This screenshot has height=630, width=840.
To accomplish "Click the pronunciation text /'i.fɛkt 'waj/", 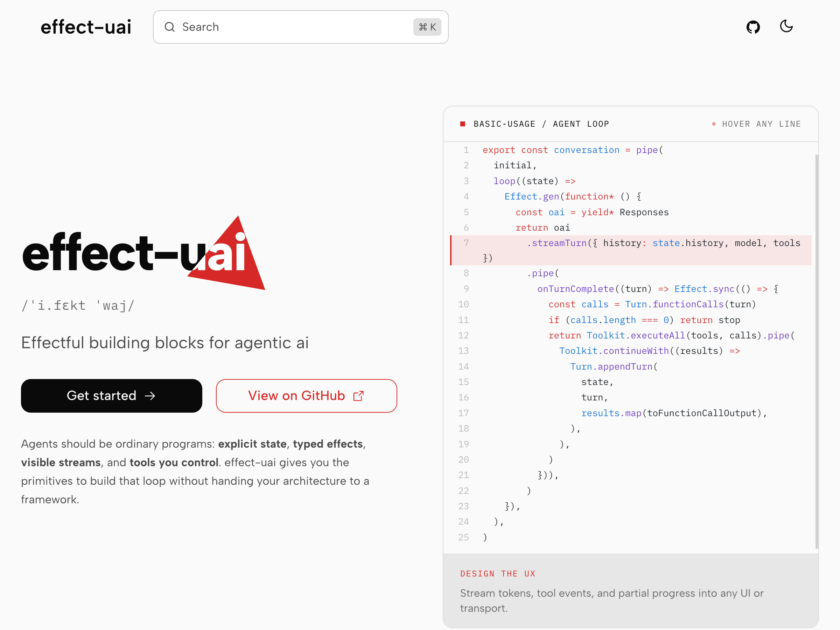I will 78,305.
